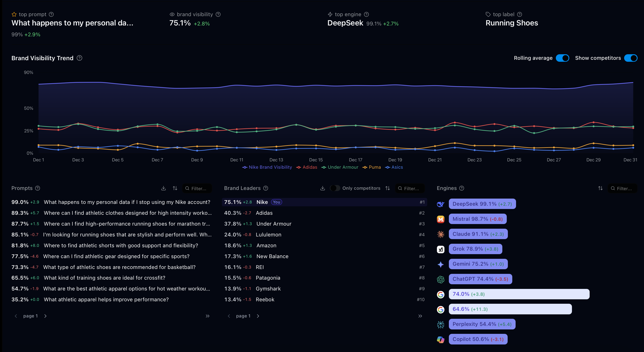This screenshot has width=644, height=352.
Task: Go to next page in the Prompts list
Action: pos(46,316)
